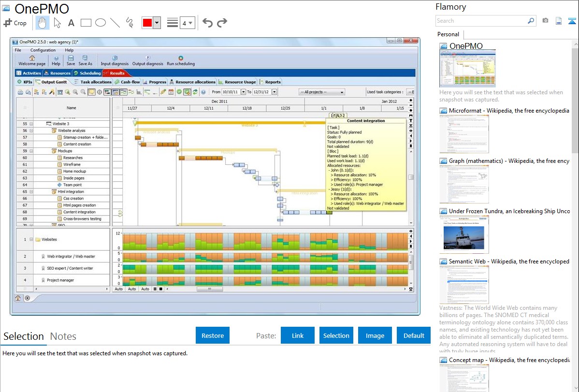
Task: Switch to the Resources tab
Action: click(x=57, y=73)
